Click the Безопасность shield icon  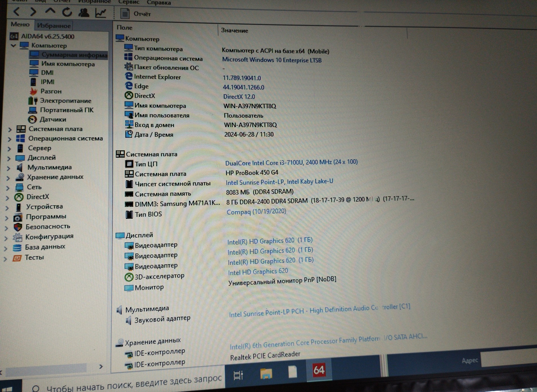[18, 227]
